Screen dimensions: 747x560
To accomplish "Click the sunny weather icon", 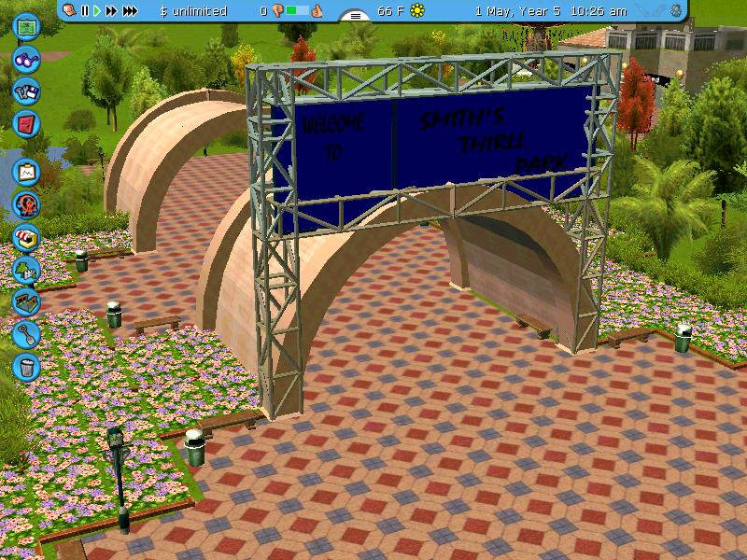I will pyautogui.click(x=417, y=10).
